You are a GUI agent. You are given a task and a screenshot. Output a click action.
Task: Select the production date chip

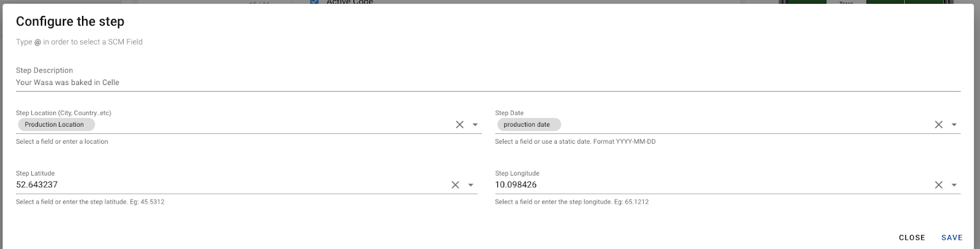[x=527, y=125]
